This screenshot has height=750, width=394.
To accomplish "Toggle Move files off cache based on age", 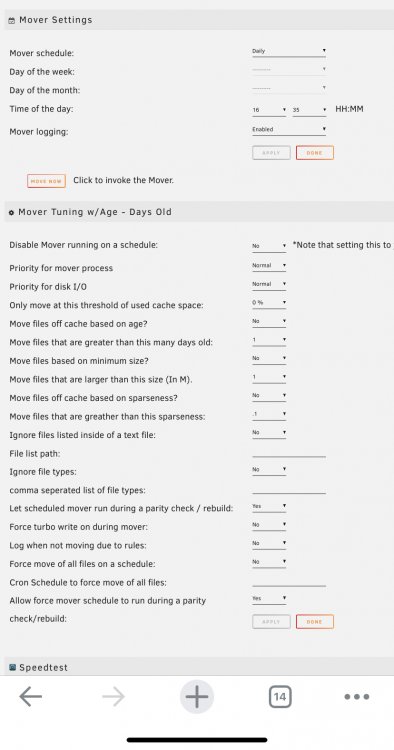I will click(x=269, y=321).
